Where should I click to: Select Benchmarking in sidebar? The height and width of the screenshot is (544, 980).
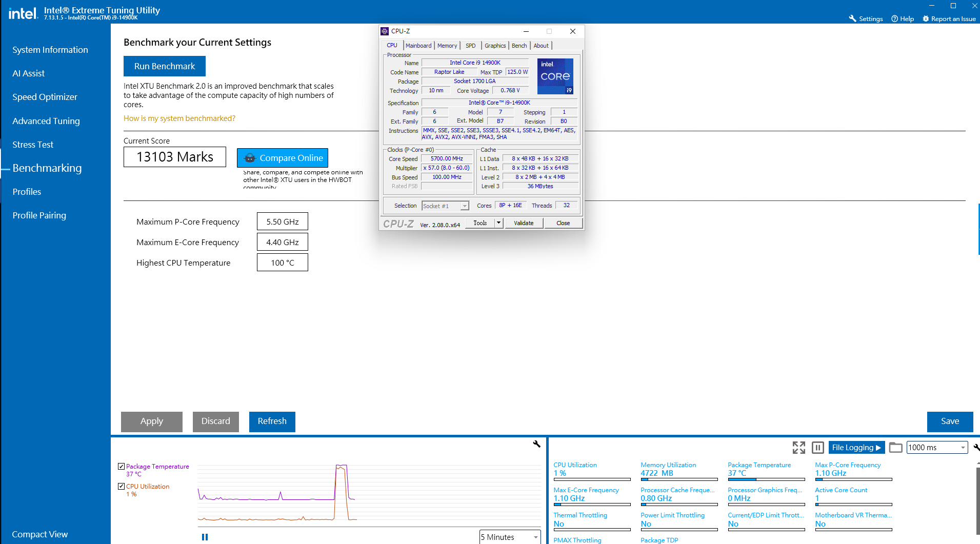tap(47, 168)
